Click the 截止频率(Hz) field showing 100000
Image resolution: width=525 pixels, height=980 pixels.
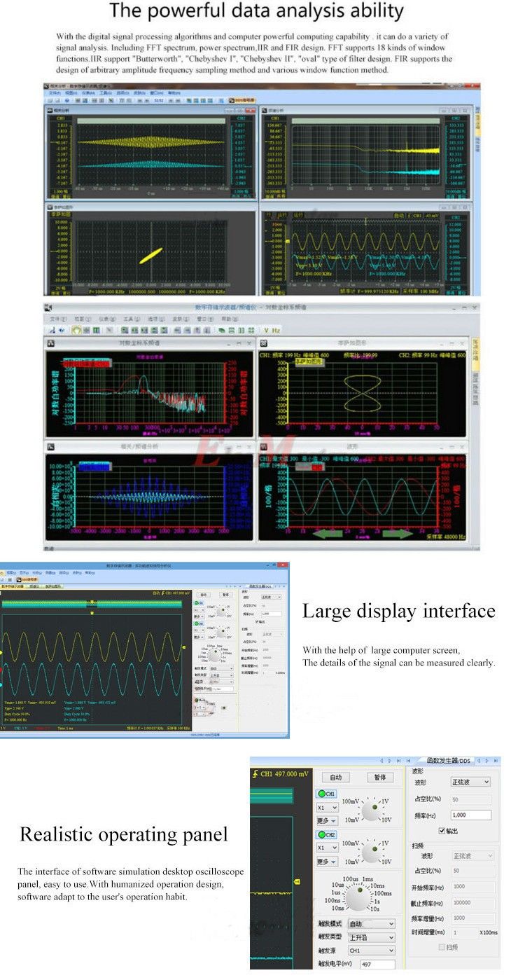473,903
